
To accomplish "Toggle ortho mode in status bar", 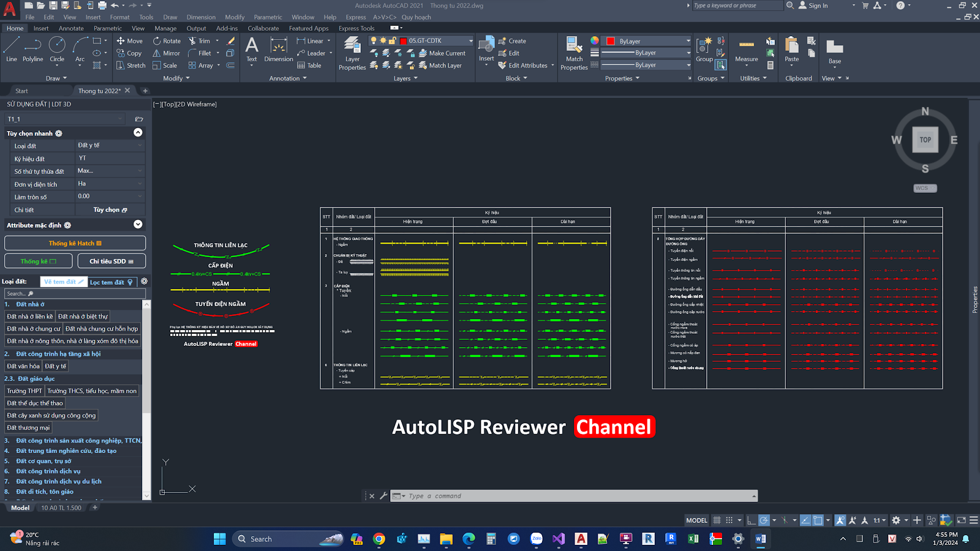I will pyautogui.click(x=752, y=520).
